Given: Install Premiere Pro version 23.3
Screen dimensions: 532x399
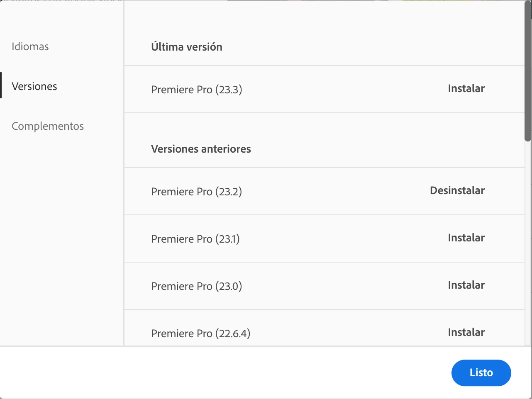Looking at the screenshot, I should pyautogui.click(x=466, y=89).
